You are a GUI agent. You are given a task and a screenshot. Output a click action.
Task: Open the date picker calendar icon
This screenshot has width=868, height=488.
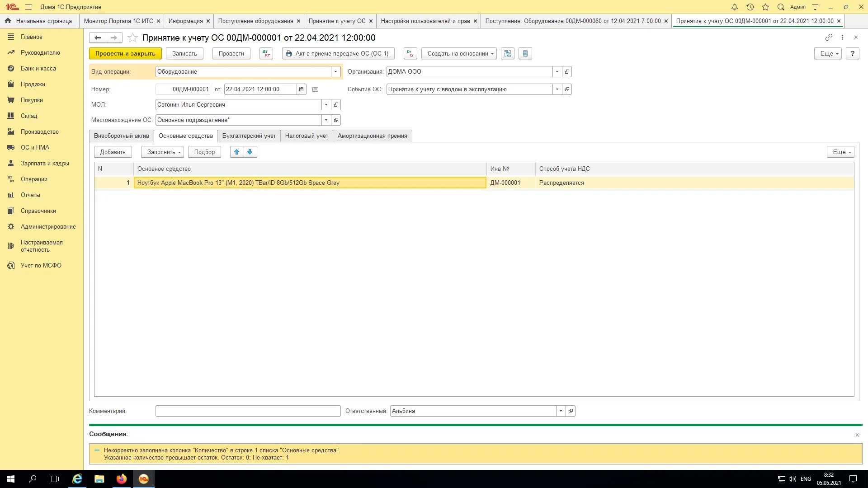pyautogui.click(x=301, y=89)
